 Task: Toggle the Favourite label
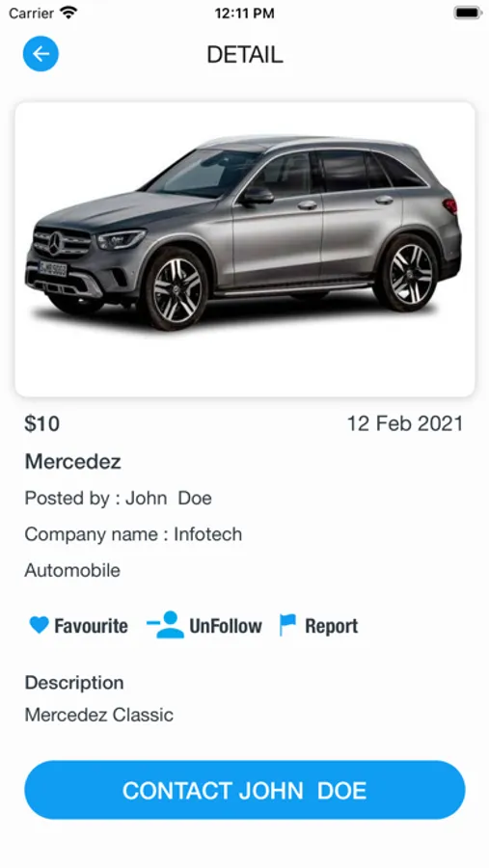pos(91,626)
